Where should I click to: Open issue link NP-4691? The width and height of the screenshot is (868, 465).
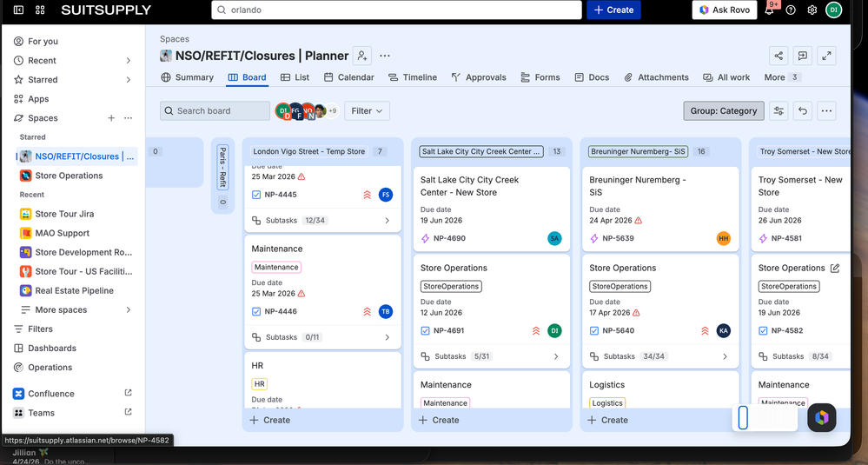[449, 331]
